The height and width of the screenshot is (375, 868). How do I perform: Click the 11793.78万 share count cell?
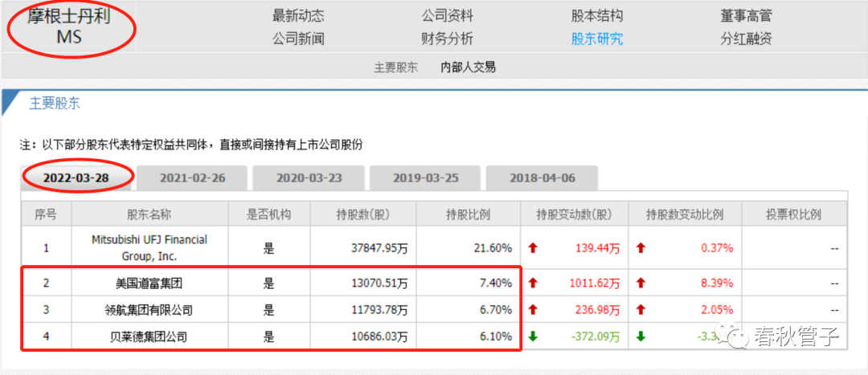(379, 310)
